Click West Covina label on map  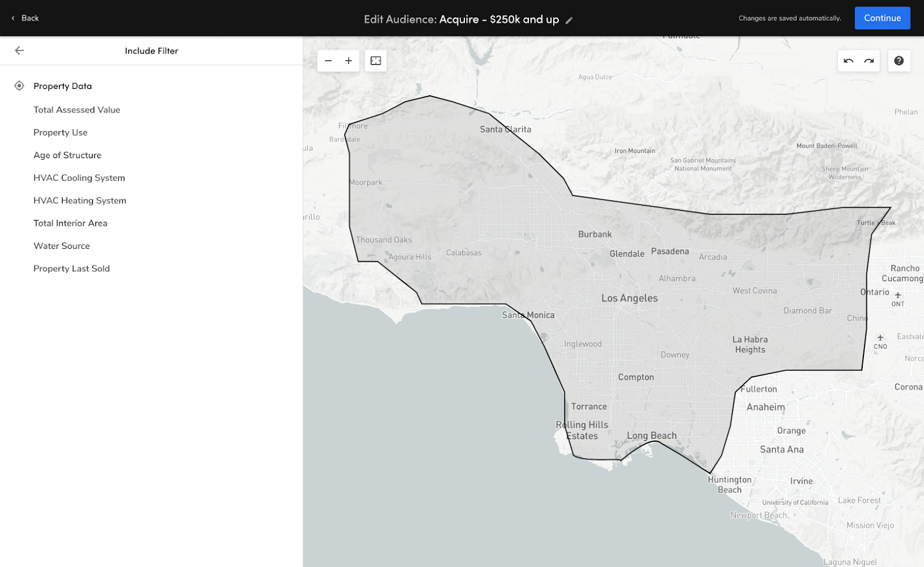pyautogui.click(x=755, y=290)
